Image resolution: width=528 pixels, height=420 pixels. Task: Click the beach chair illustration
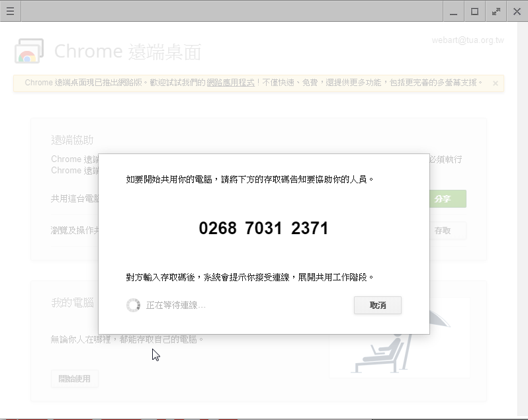point(401,340)
